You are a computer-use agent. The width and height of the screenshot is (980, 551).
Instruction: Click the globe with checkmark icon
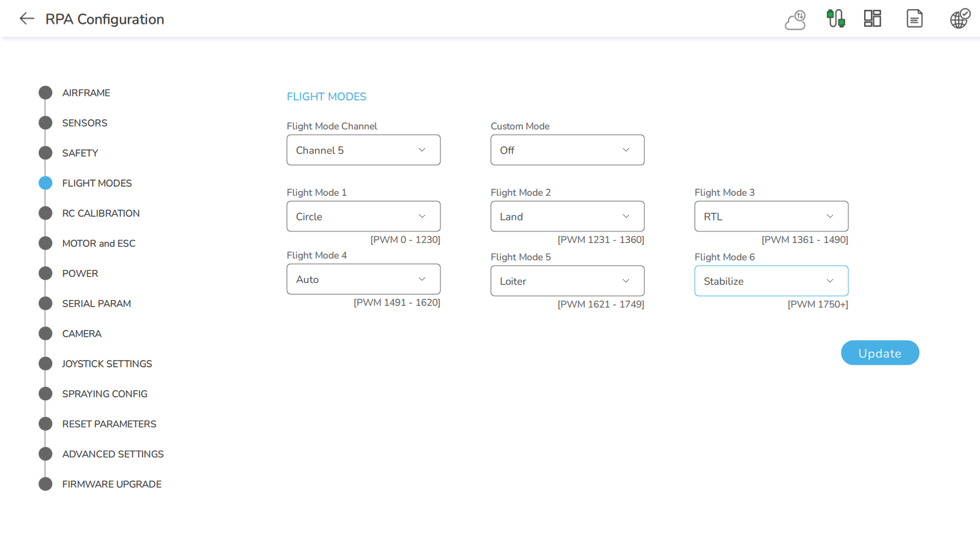(x=959, y=18)
